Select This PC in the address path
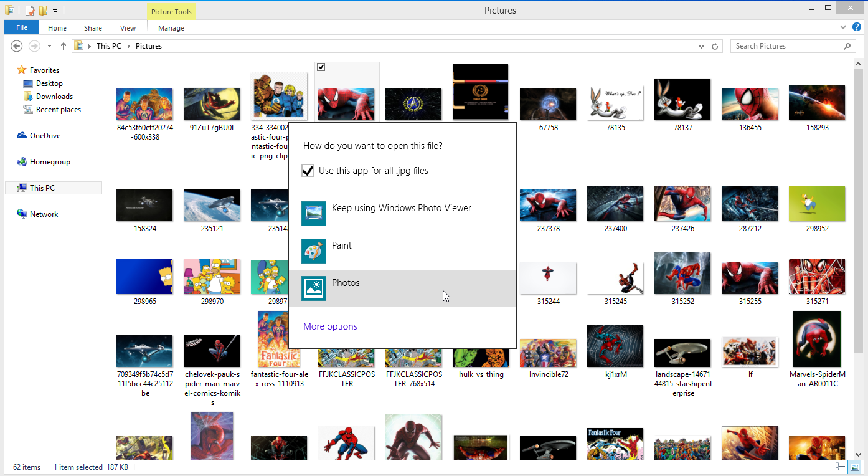868x476 pixels. coord(108,46)
